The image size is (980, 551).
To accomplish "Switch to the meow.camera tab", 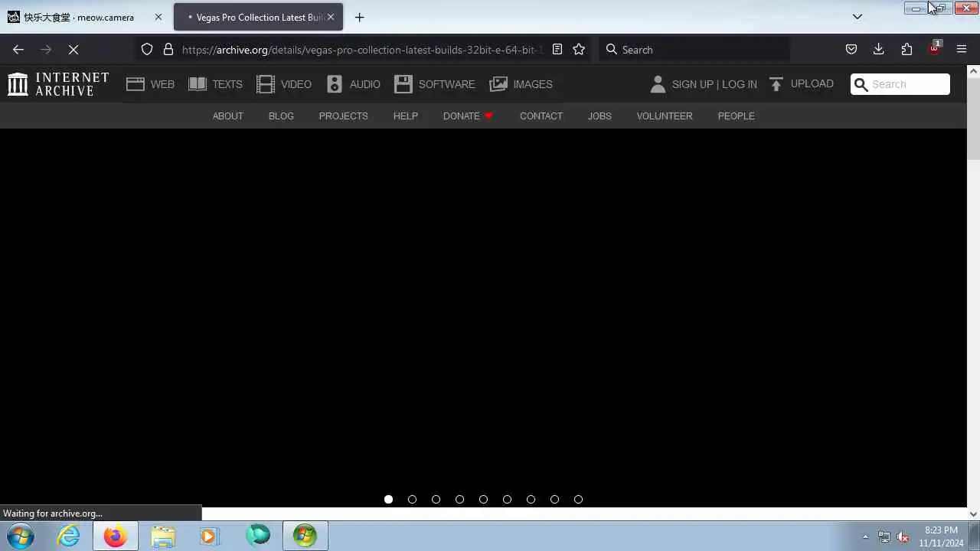I will pyautogui.click(x=84, y=17).
